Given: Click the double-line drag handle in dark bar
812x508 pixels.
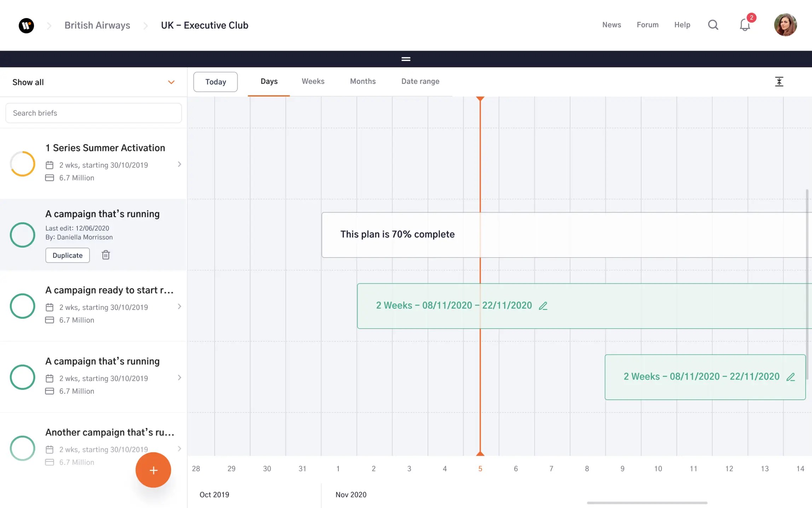Looking at the screenshot, I should click(406, 59).
